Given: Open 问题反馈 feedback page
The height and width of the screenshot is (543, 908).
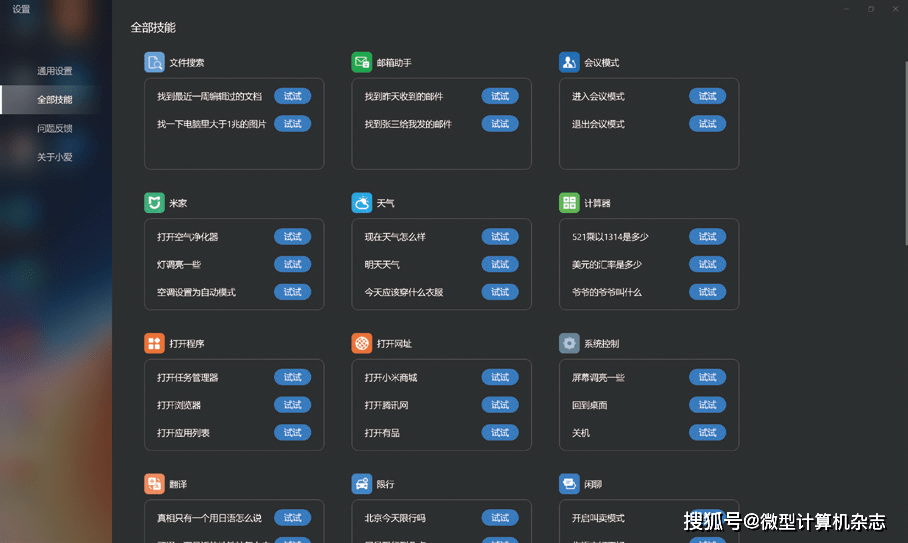Looking at the screenshot, I should [x=55, y=129].
